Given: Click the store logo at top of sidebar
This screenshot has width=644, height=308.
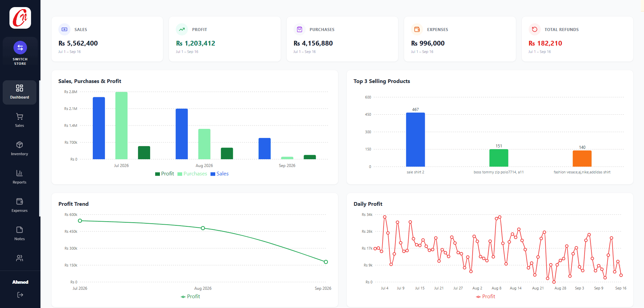Looking at the screenshot, I should click(20, 18).
